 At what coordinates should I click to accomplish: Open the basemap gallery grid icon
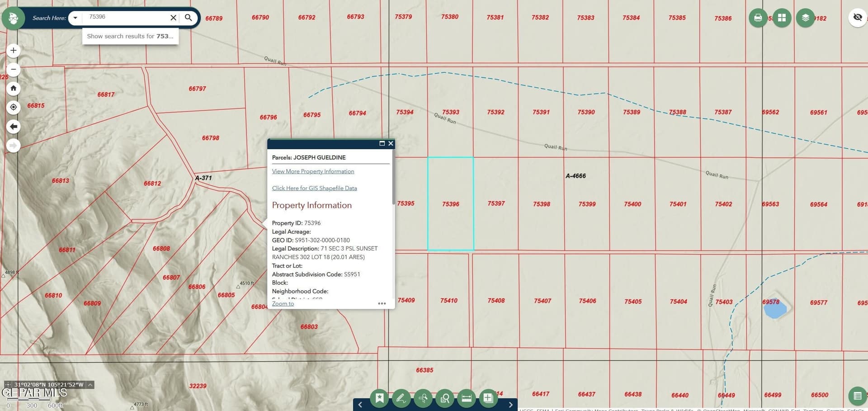(781, 17)
